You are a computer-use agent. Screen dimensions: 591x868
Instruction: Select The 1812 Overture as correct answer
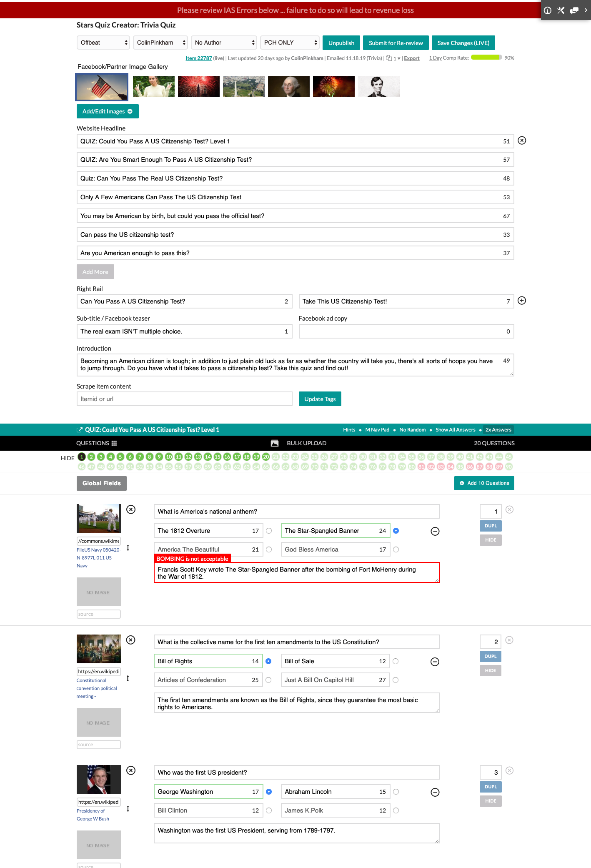pos(269,531)
